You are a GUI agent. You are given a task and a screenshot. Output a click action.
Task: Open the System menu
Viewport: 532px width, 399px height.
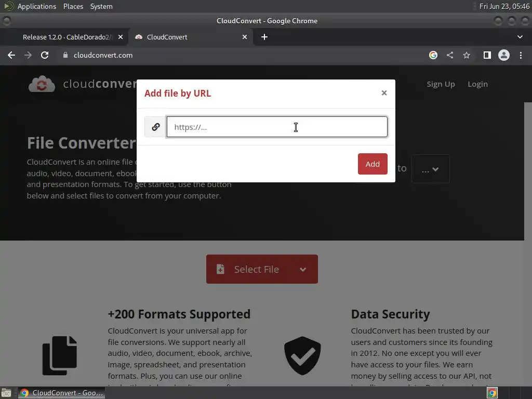point(101,6)
